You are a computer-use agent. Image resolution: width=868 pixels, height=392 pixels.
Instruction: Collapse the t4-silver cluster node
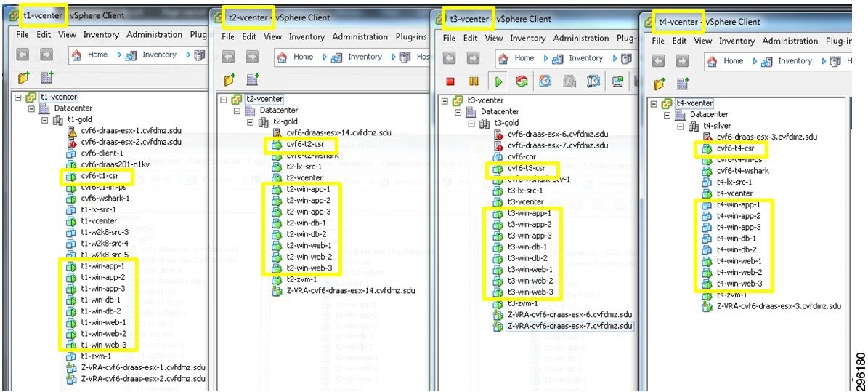pyautogui.click(x=681, y=126)
